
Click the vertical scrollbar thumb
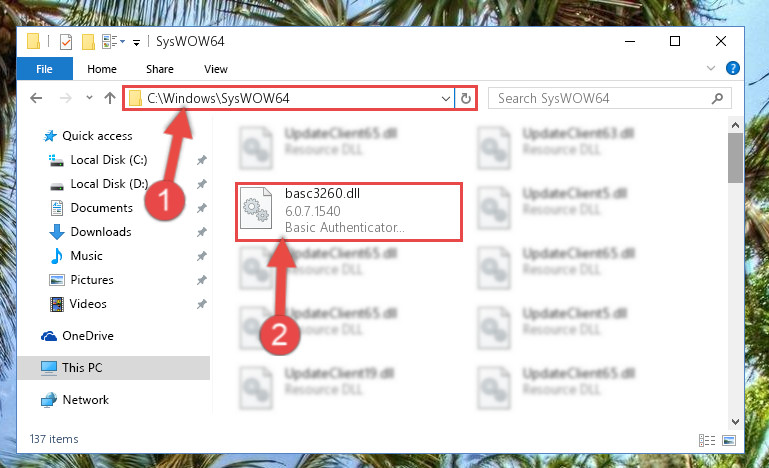tap(735, 158)
